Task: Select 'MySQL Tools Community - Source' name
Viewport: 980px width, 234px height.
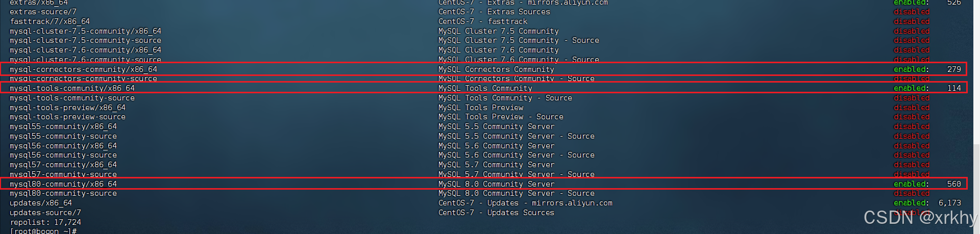Action: click(x=505, y=98)
